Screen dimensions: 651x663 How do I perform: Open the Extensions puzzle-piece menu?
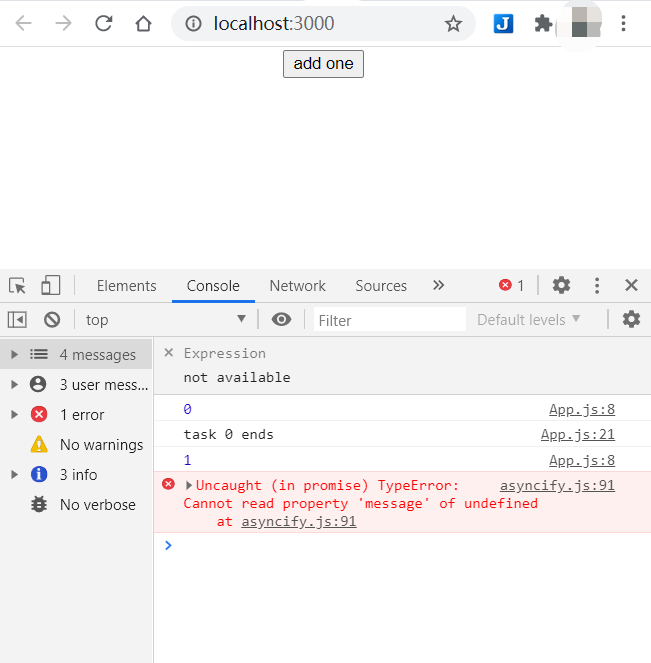pos(543,24)
